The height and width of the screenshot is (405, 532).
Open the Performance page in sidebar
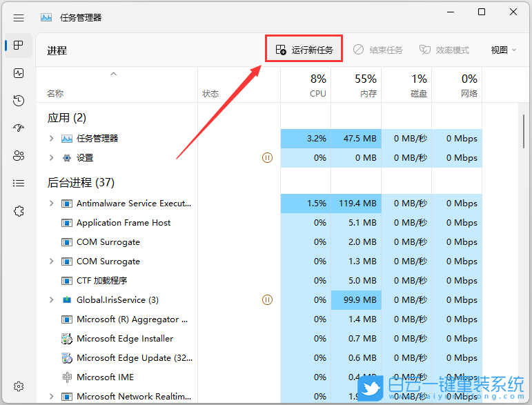pos(19,73)
